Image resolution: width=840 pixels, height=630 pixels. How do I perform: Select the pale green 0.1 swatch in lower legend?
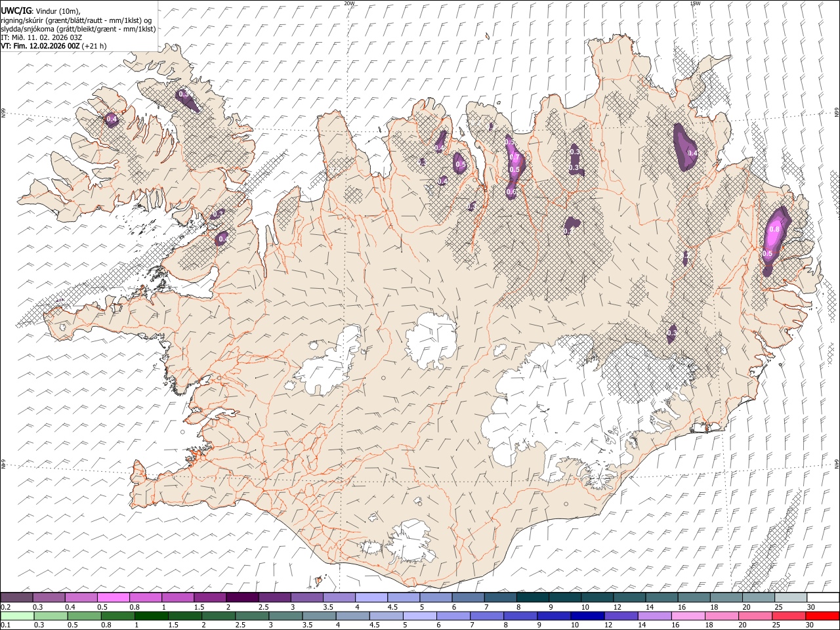point(17,616)
